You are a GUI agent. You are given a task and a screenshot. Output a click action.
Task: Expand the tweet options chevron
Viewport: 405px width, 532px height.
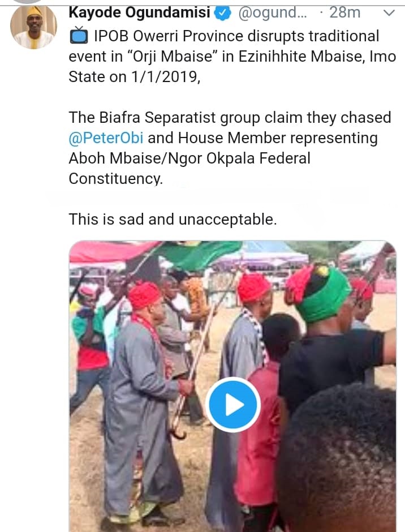(x=389, y=14)
